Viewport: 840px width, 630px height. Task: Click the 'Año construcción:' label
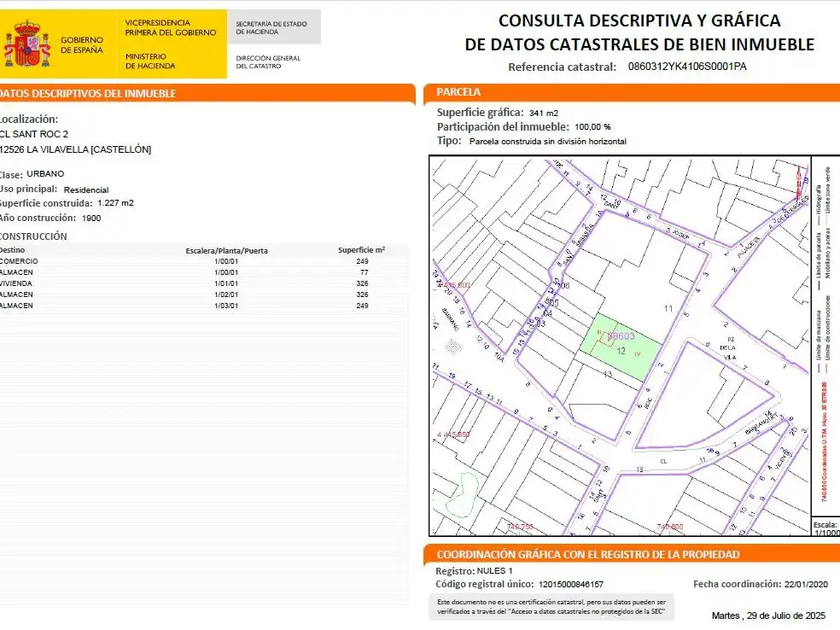(38, 218)
